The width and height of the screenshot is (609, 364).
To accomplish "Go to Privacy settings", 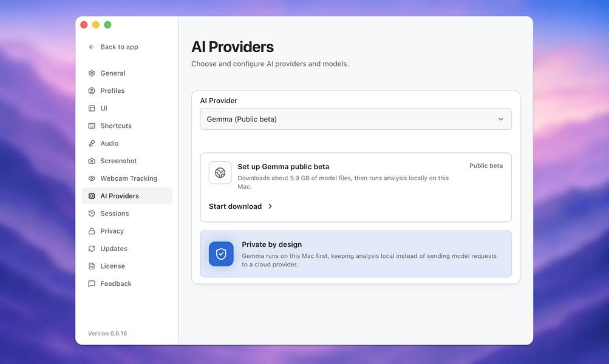I will point(127,231).
